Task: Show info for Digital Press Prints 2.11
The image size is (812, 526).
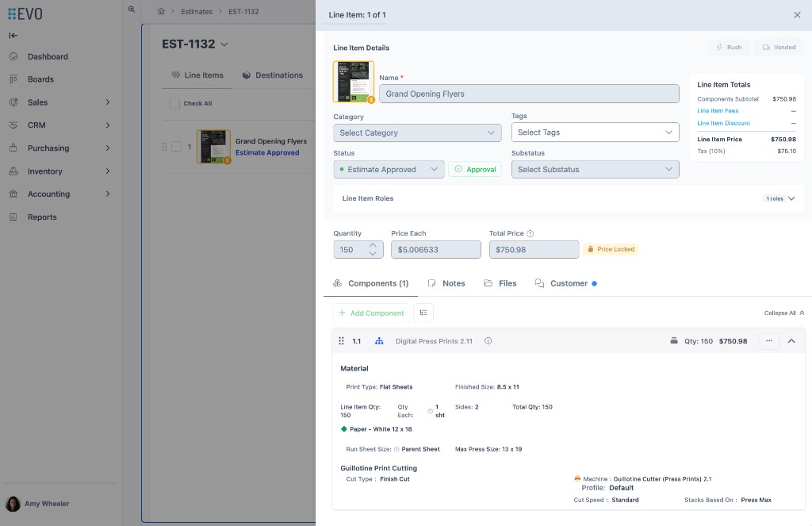Action: click(488, 341)
